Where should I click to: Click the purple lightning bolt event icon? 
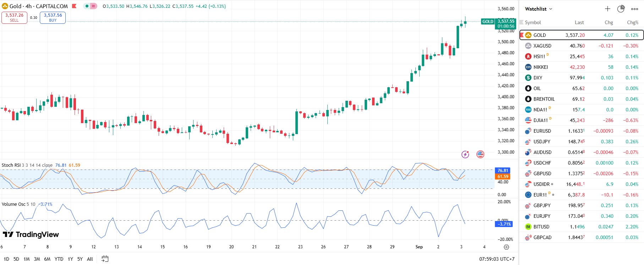tap(465, 154)
